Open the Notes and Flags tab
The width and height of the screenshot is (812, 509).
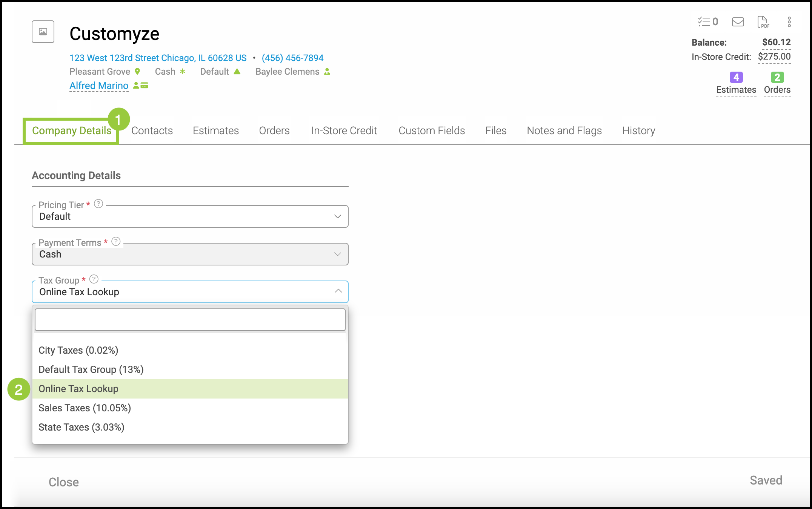(x=564, y=131)
